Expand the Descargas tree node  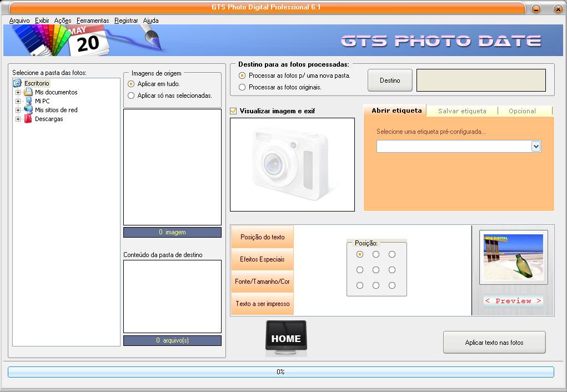18,119
